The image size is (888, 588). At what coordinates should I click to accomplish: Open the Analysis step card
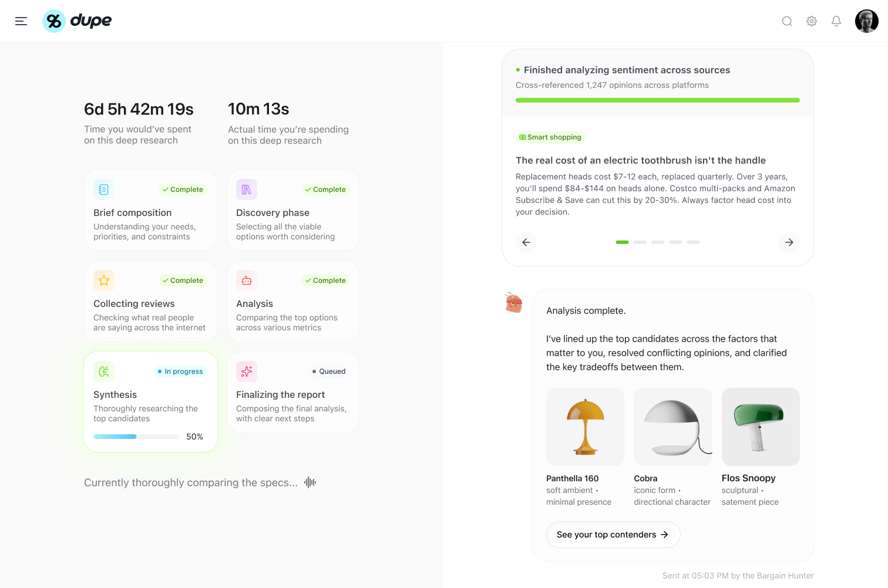click(293, 302)
